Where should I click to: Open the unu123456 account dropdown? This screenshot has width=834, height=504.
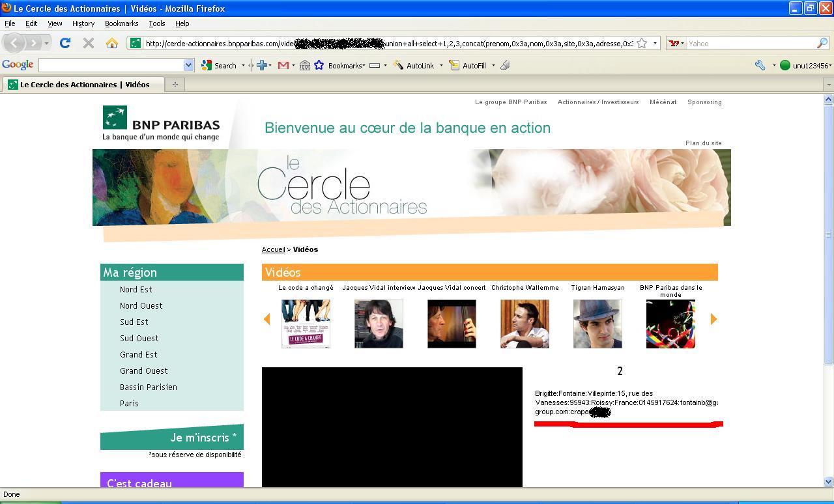830,65
